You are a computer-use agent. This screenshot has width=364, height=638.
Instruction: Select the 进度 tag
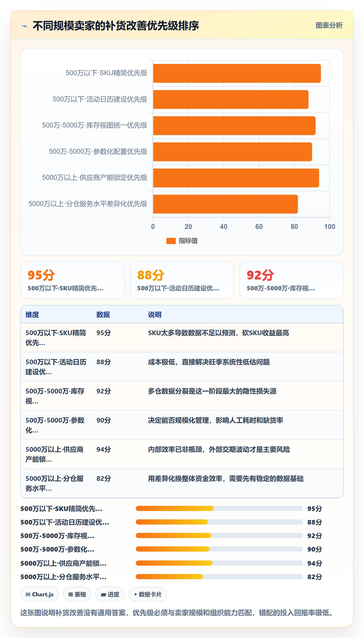tap(110, 594)
